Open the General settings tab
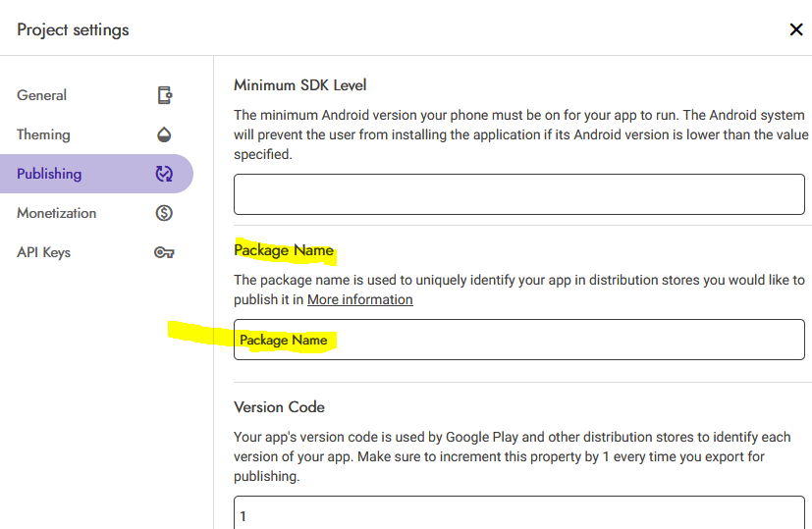 tap(42, 95)
